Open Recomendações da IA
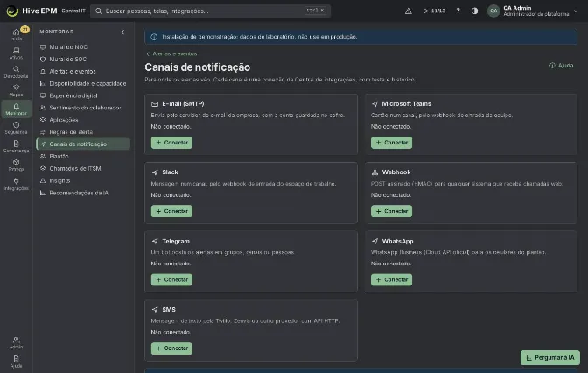The width and height of the screenshot is (588, 373). click(83, 193)
